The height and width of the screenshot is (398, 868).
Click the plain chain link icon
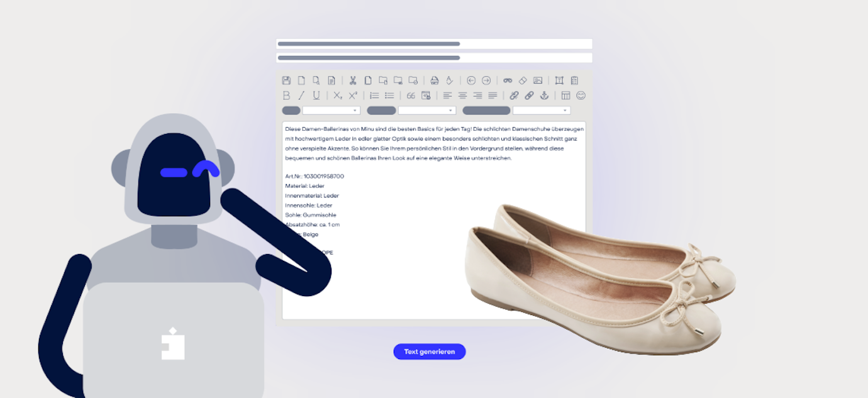point(529,96)
